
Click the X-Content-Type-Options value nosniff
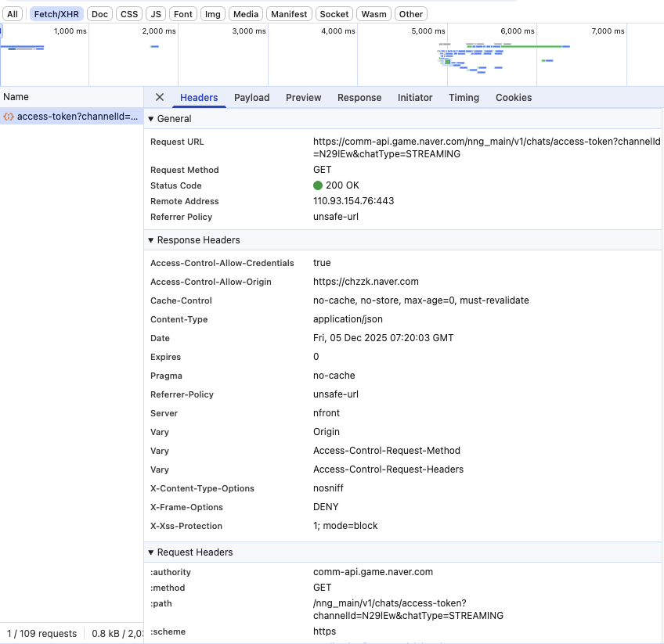click(x=328, y=488)
